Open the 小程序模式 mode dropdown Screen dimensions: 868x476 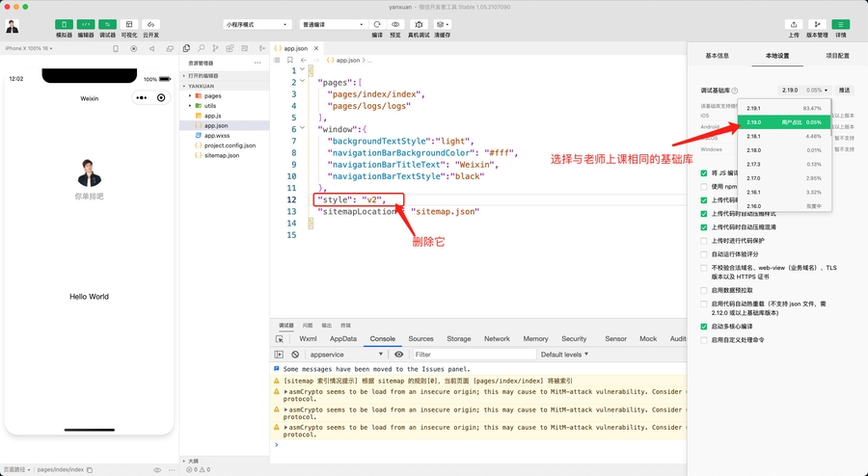click(x=257, y=24)
